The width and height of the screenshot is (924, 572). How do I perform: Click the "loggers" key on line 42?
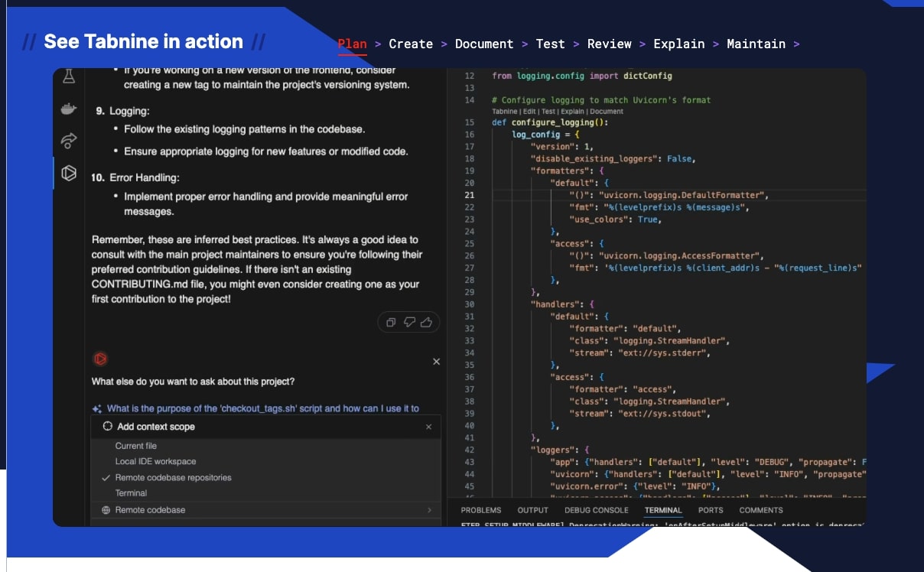click(555, 450)
